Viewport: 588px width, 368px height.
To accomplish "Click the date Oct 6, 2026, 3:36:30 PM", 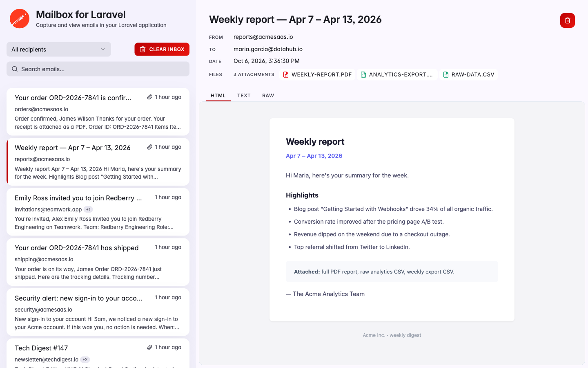I will (x=267, y=61).
